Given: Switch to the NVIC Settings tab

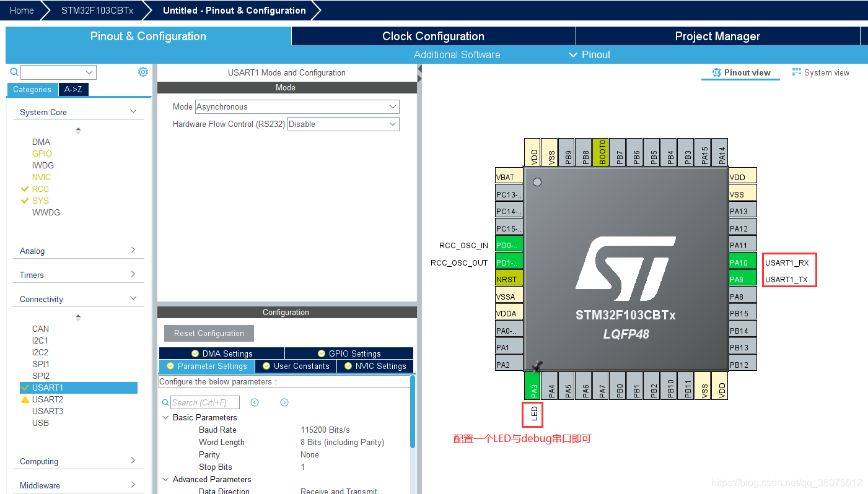Looking at the screenshot, I should (374, 366).
